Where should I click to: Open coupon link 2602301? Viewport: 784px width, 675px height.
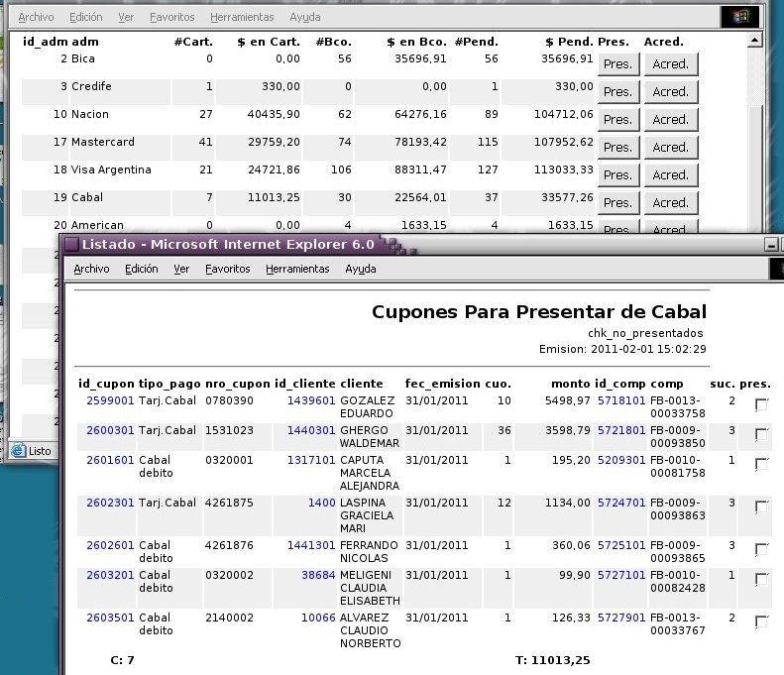coord(110,503)
